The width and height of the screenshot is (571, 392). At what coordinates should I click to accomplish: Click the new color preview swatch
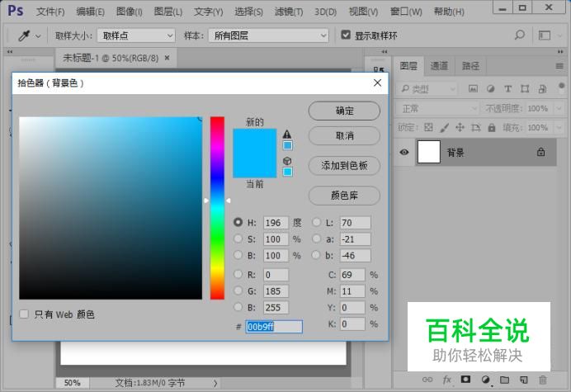click(254, 141)
